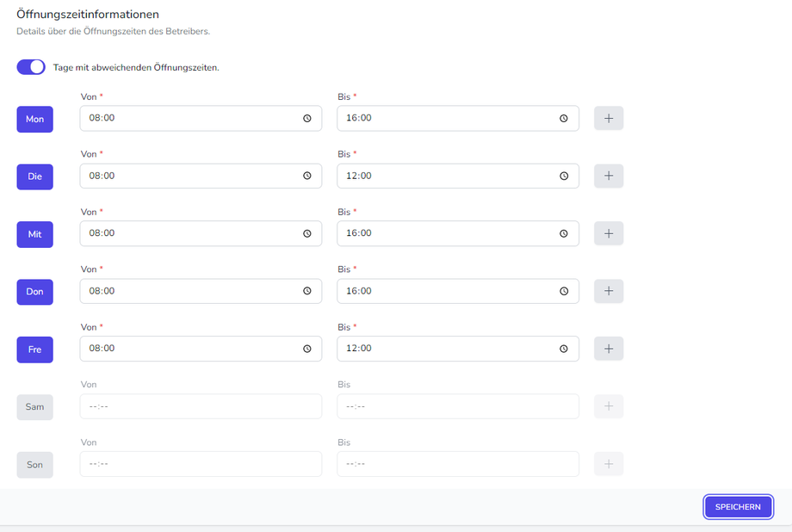Image resolution: width=792 pixels, height=532 pixels.
Task: Click the clock icon in Wednesday's Von field
Action: (x=306, y=233)
